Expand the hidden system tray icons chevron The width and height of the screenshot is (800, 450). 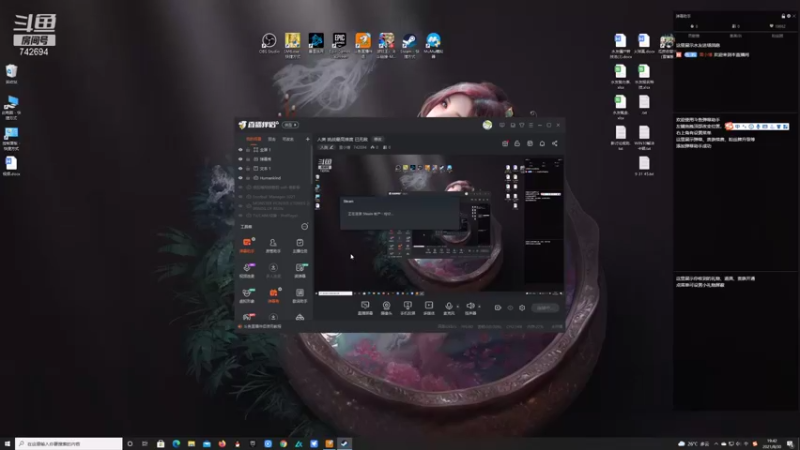coord(716,444)
